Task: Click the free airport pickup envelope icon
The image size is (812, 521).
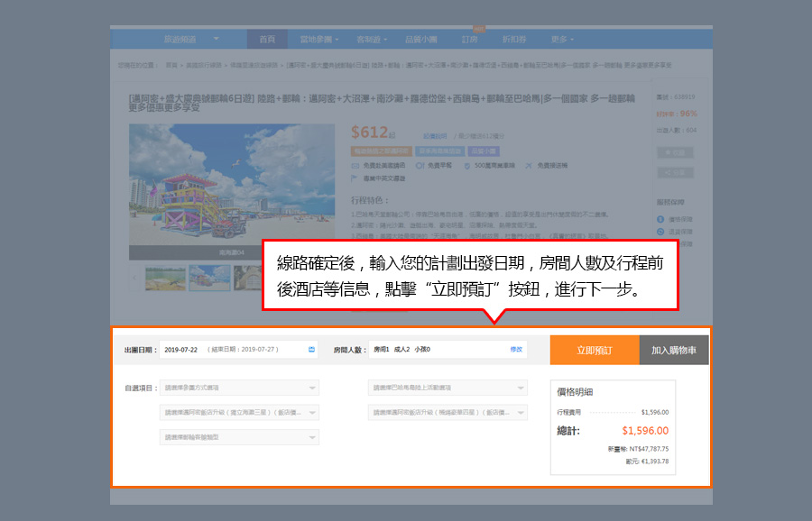Action: click(355, 166)
